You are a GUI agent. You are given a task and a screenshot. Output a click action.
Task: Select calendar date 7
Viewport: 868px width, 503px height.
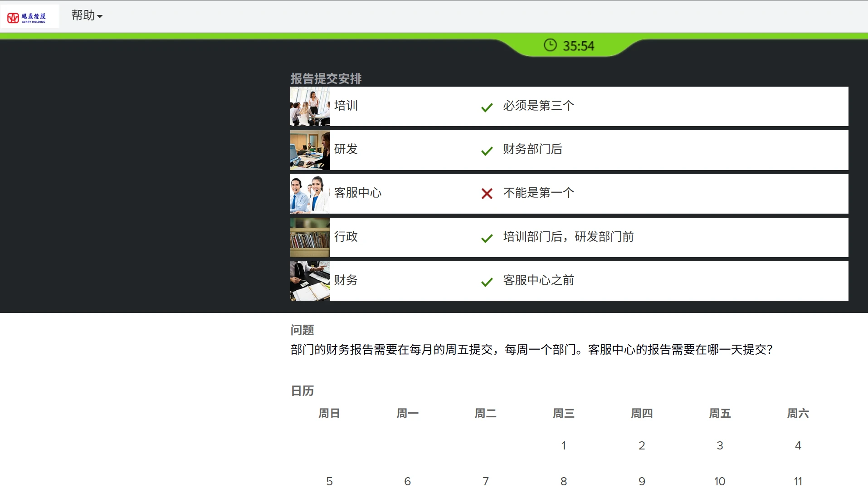486,481
